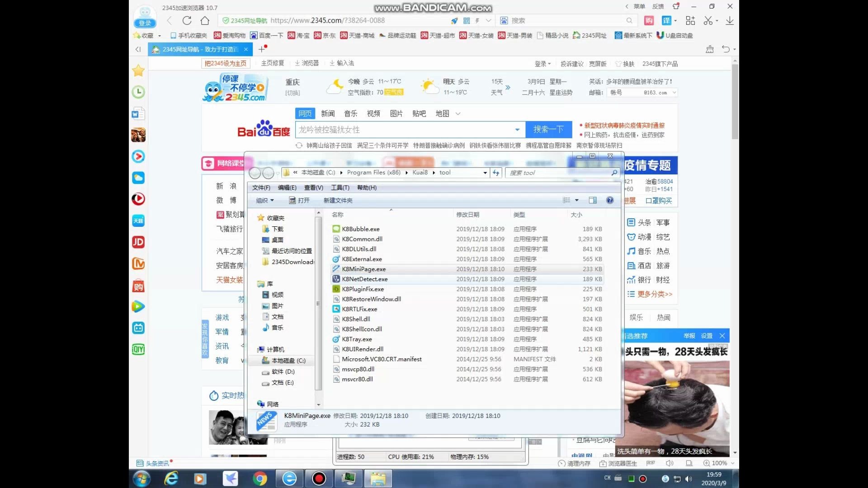
Task: Go to browser home page icon
Action: click(x=205, y=20)
